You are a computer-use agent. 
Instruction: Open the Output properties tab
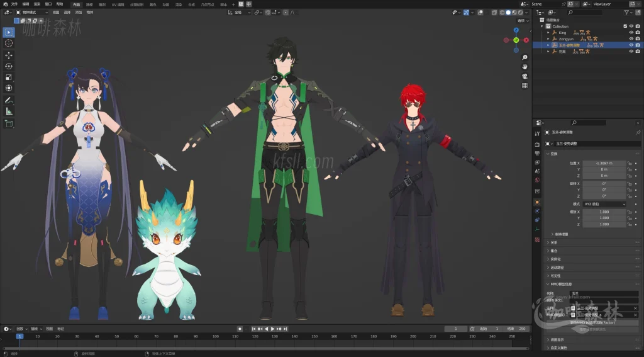pyautogui.click(x=537, y=154)
